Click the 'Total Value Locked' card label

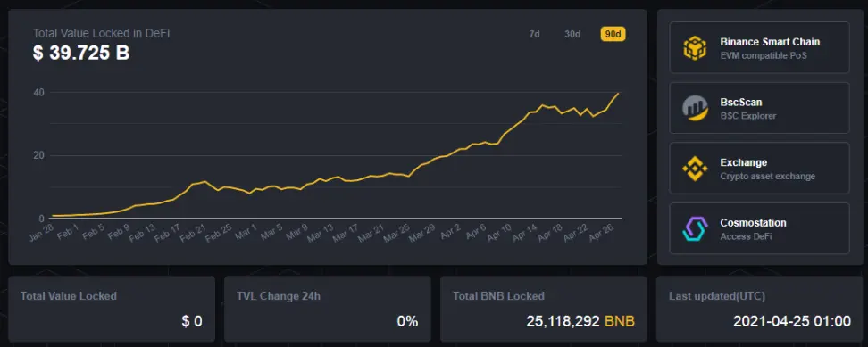coord(69,296)
